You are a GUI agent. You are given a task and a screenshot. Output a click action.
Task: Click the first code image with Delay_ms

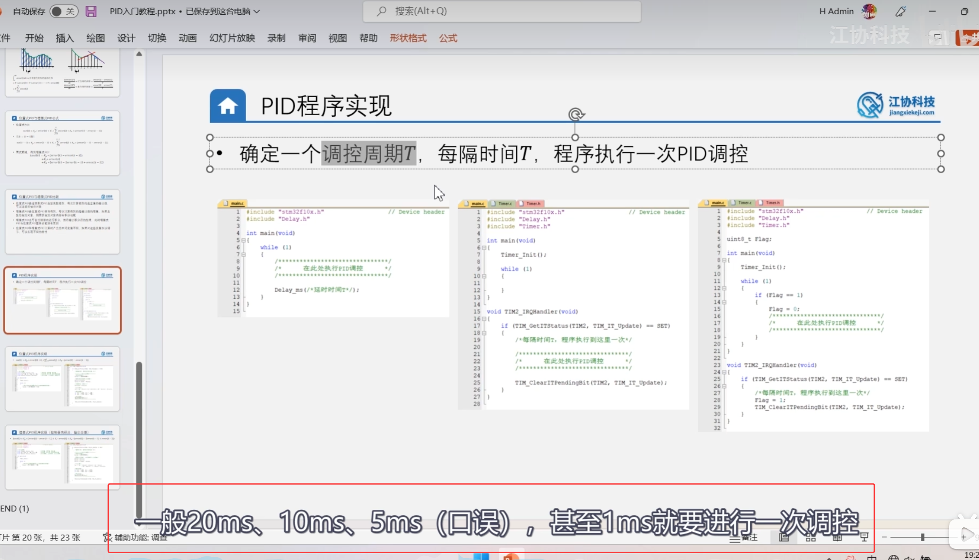coord(333,258)
